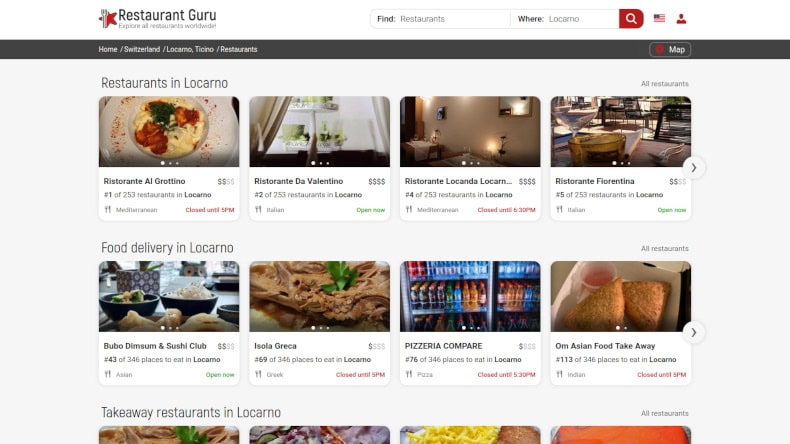
Task: Click '#43 of 346 places to eat' text
Action: 162,359
